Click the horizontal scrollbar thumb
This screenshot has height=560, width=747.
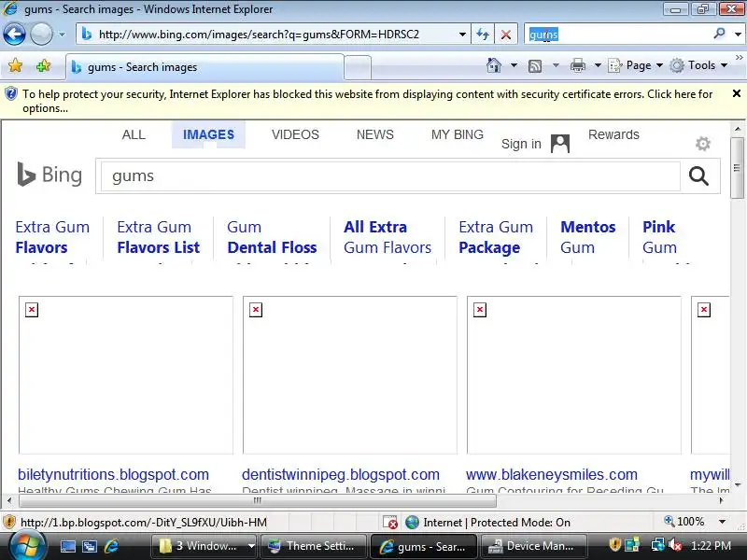coord(258,500)
